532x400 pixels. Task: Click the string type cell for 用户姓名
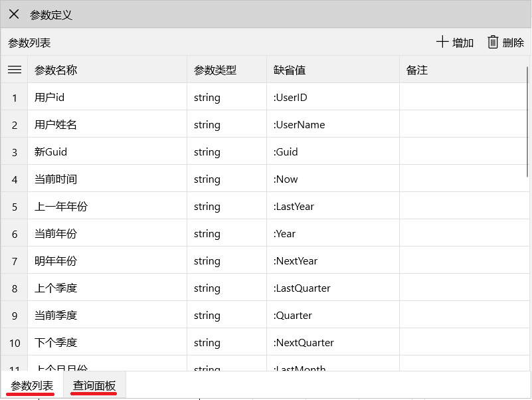(x=226, y=125)
